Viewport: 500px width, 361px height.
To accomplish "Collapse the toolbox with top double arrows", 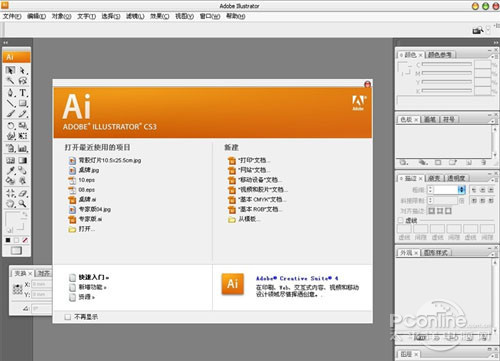I will coord(6,43).
